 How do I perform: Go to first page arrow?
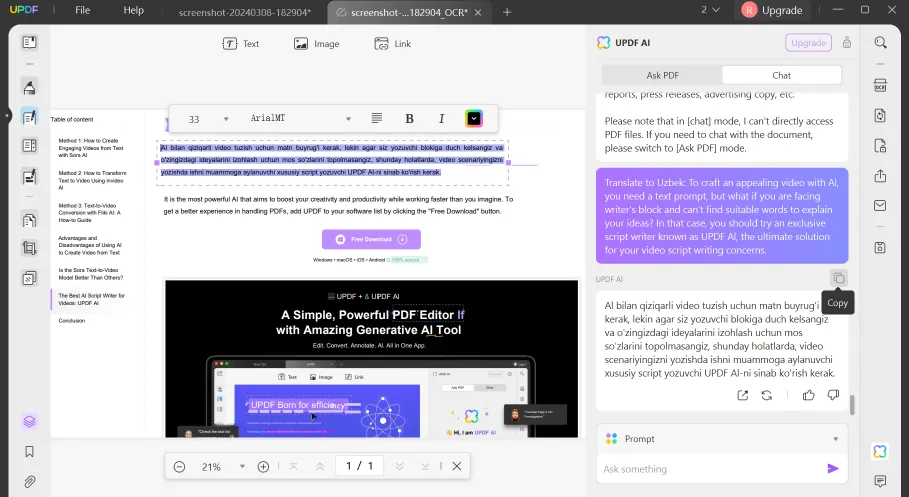[293, 466]
